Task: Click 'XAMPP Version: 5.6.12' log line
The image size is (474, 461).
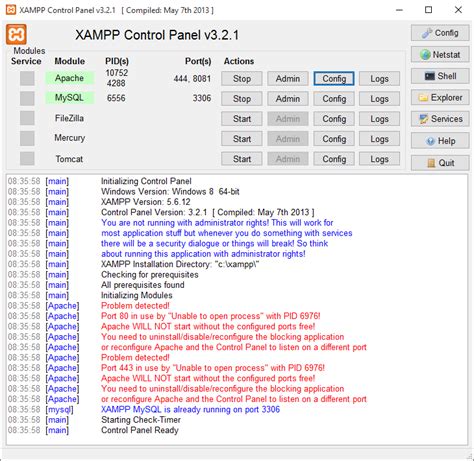Action: click(x=146, y=202)
